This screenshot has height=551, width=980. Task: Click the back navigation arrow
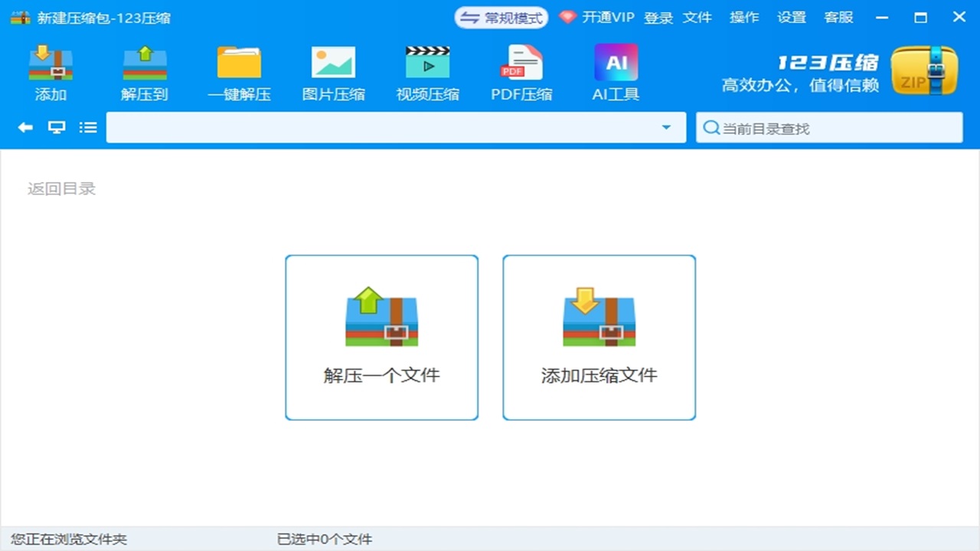[x=24, y=127]
